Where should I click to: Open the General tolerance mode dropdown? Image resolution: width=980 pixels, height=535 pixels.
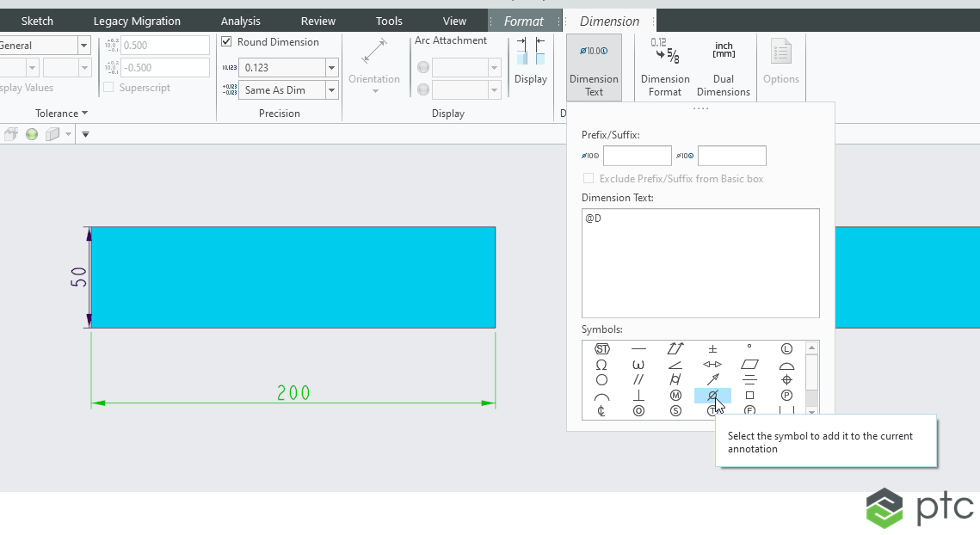pos(83,46)
